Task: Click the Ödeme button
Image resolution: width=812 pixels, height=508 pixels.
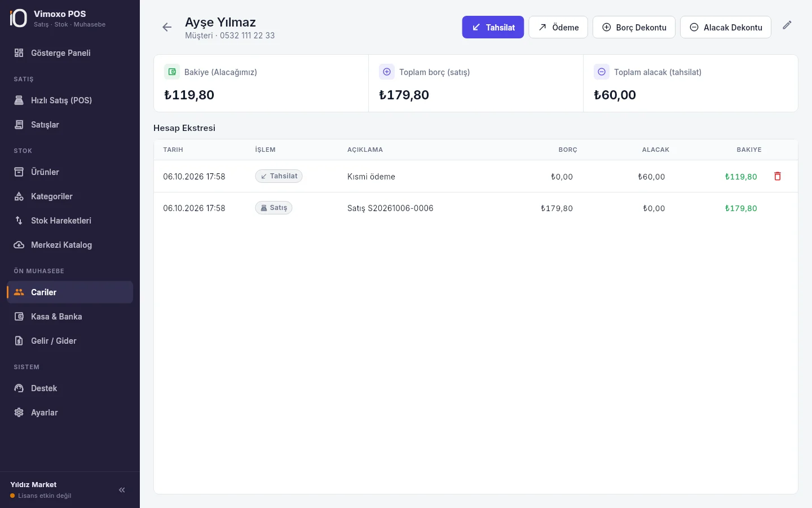Action: (558, 27)
